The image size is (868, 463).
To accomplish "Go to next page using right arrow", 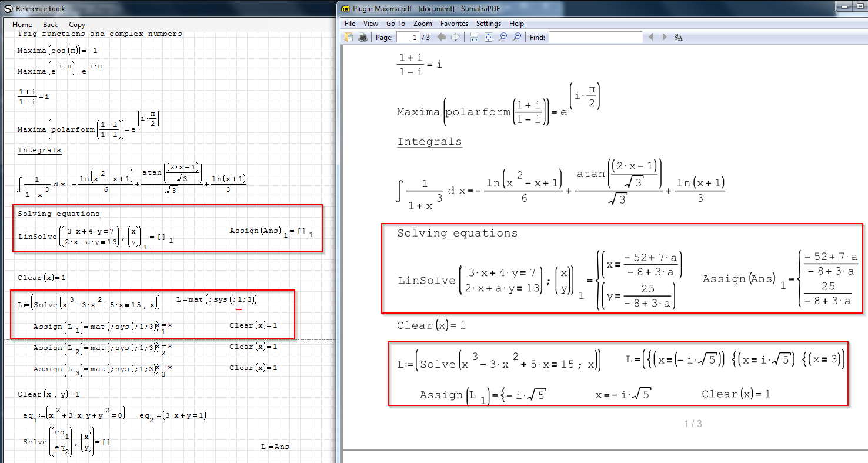I will 455,37.
